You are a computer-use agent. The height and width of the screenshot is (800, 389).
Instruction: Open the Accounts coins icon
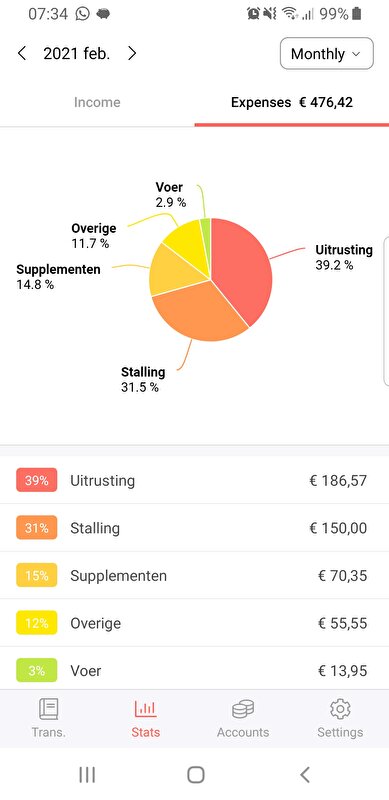tap(243, 709)
